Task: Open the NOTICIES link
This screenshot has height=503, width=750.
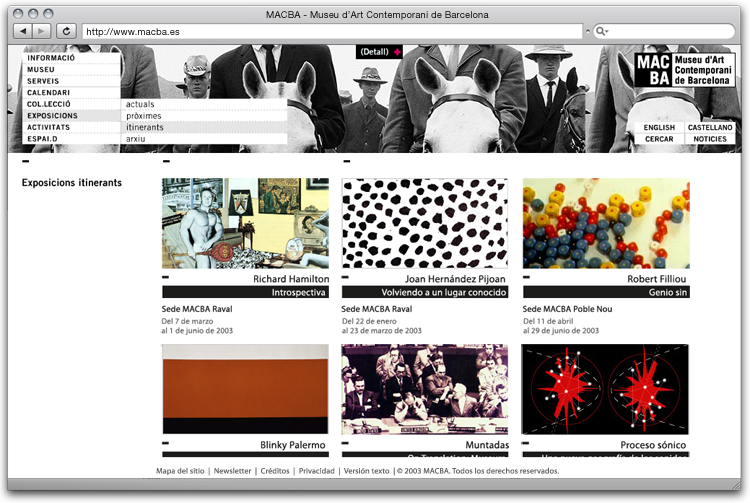Action: (x=710, y=139)
